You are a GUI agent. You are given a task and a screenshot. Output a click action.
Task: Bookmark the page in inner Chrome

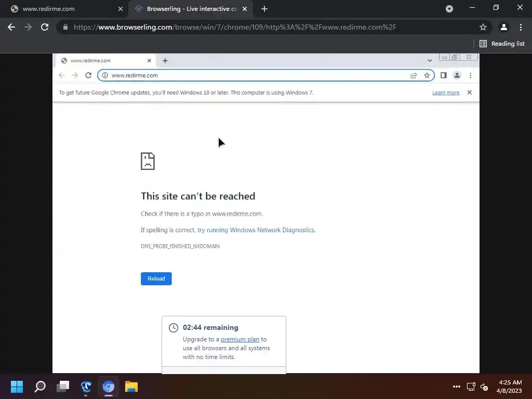tap(427, 75)
